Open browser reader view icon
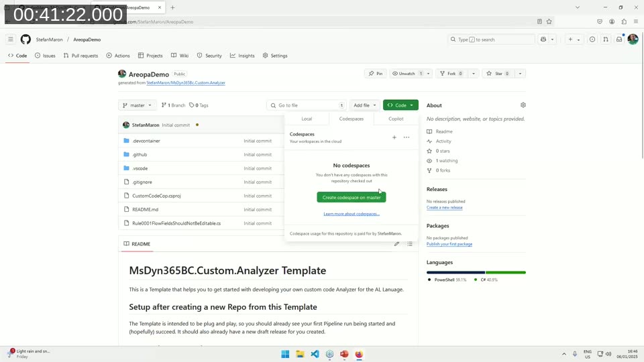 [539, 21]
